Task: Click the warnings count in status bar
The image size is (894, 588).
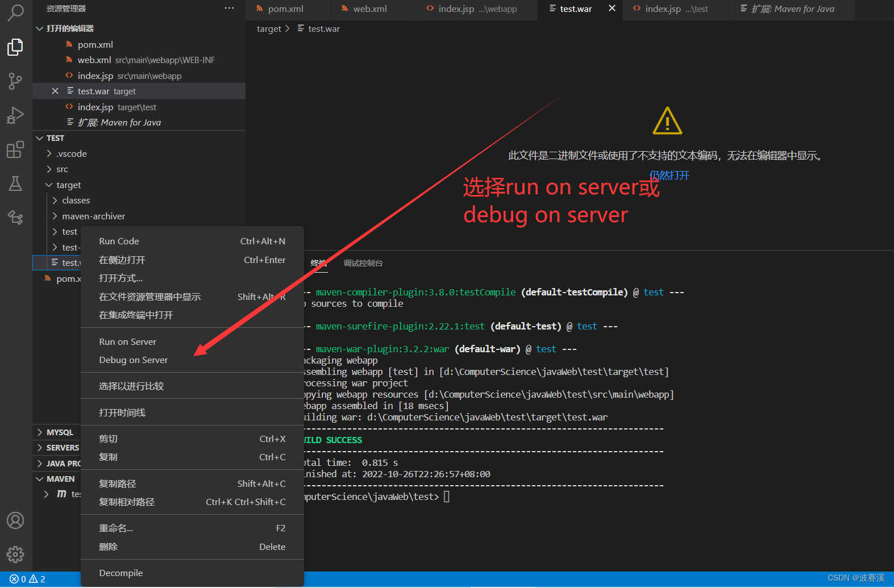Action: (x=38, y=579)
